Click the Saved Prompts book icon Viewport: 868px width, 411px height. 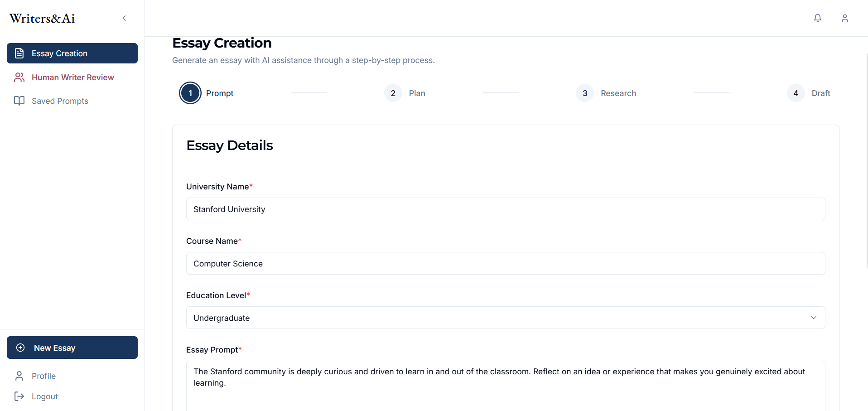click(19, 101)
